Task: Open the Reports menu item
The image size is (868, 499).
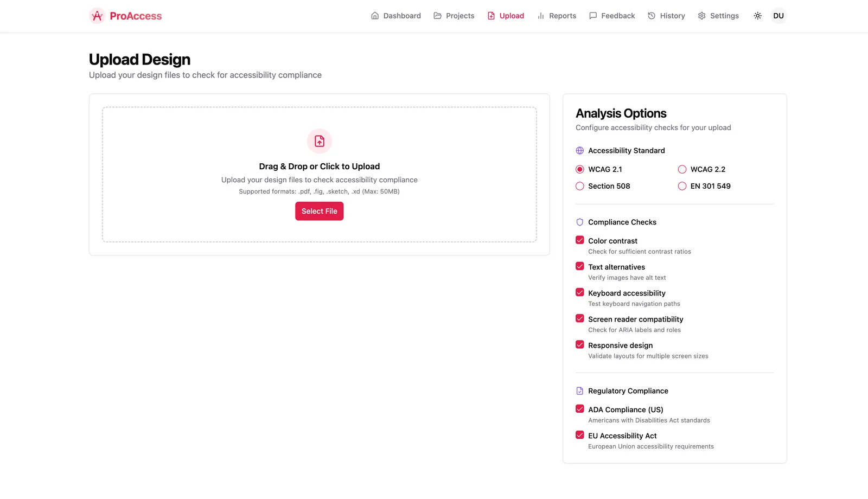Action: 556,16
